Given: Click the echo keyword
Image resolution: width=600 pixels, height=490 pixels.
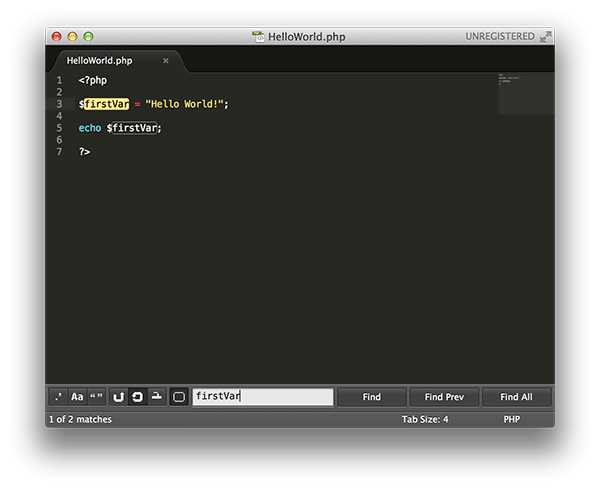Looking at the screenshot, I should [90, 128].
